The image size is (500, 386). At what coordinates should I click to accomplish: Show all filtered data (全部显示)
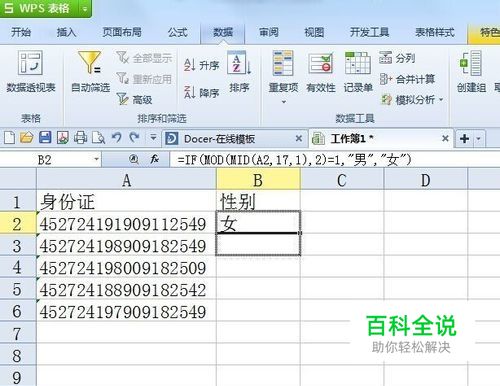(144, 58)
